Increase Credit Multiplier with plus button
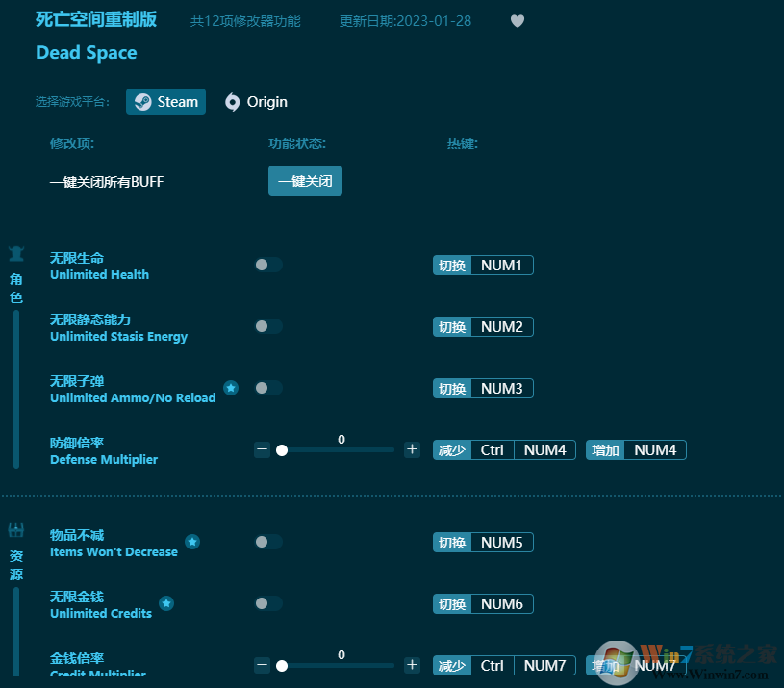This screenshot has height=688, width=784. point(412,665)
